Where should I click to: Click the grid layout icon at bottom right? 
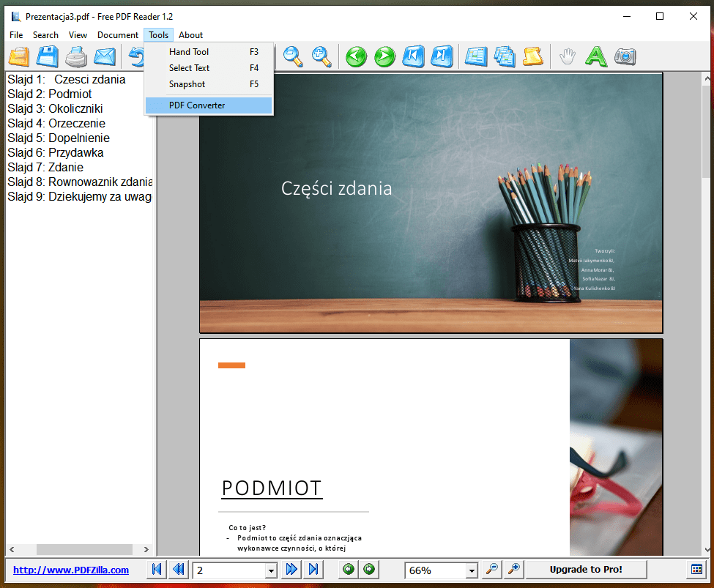tap(696, 569)
